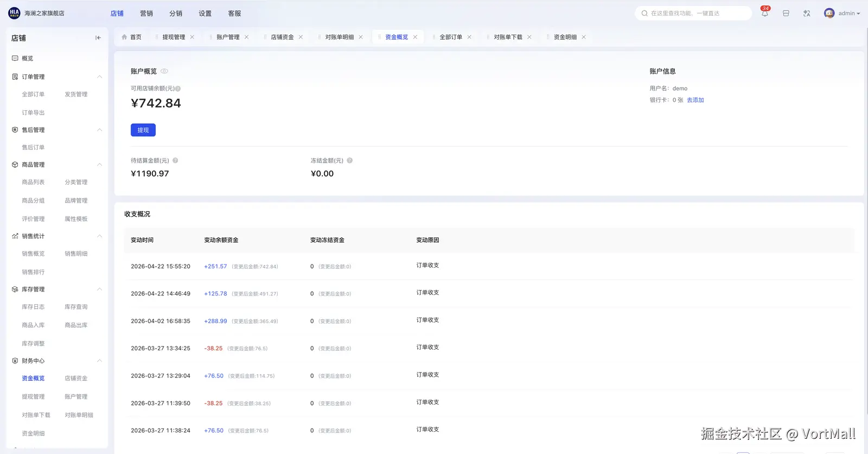The height and width of the screenshot is (454, 868).
Task: Switch to 分销 top menu
Action: pyautogui.click(x=176, y=14)
